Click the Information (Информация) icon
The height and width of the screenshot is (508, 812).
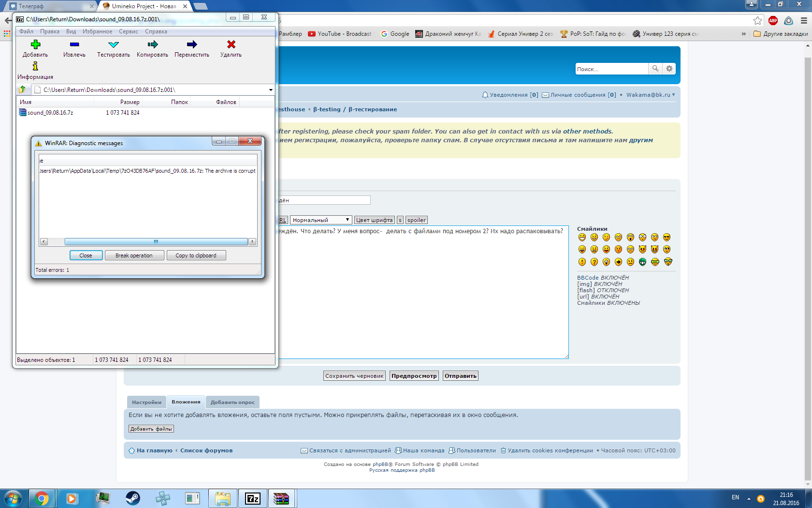tap(35, 66)
